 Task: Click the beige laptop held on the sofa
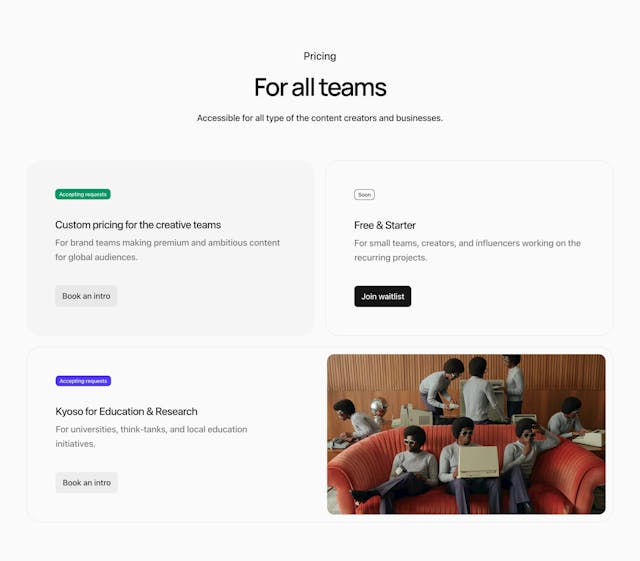(x=477, y=462)
